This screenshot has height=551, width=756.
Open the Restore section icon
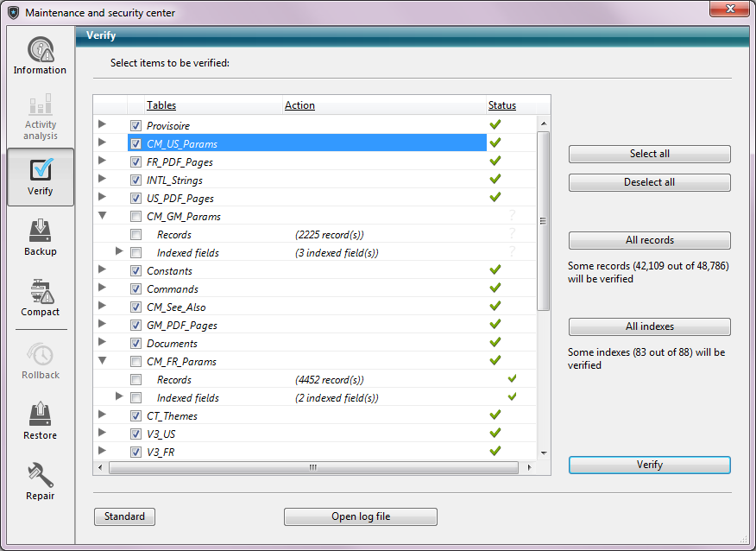(40, 415)
